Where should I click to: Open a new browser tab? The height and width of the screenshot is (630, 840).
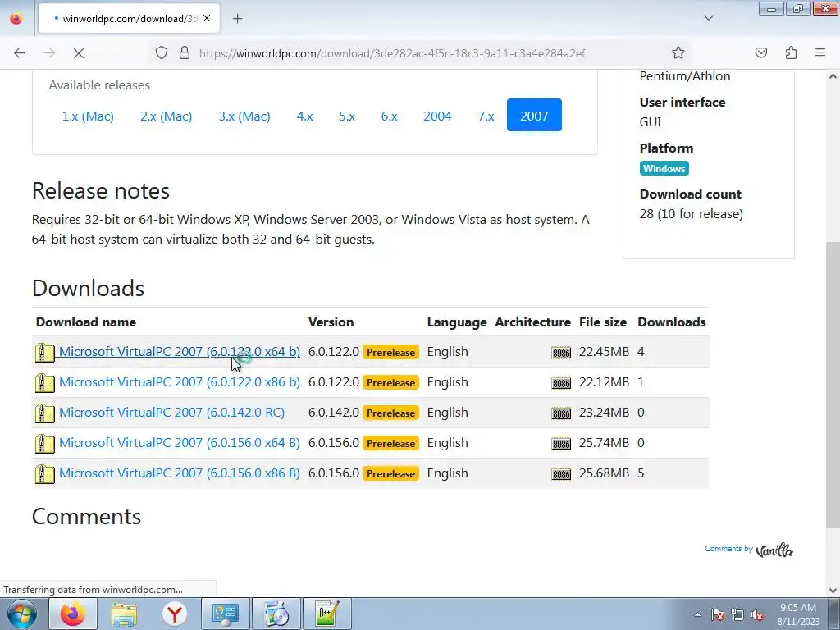pos(237,19)
